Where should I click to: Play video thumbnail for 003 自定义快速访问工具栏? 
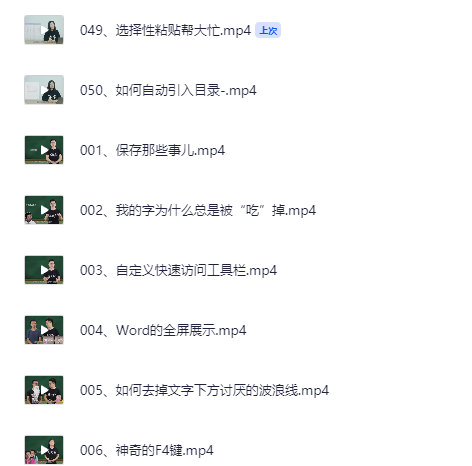(x=44, y=270)
